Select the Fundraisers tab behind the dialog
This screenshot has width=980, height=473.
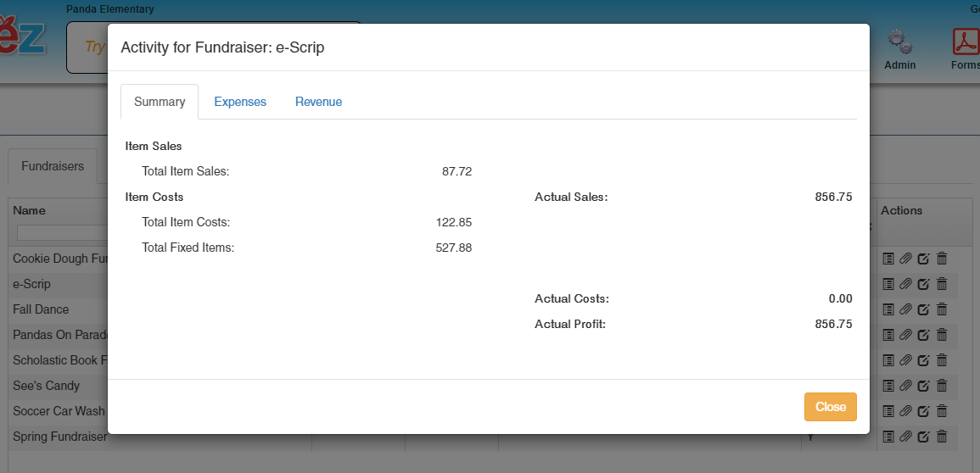click(x=53, y=166)
